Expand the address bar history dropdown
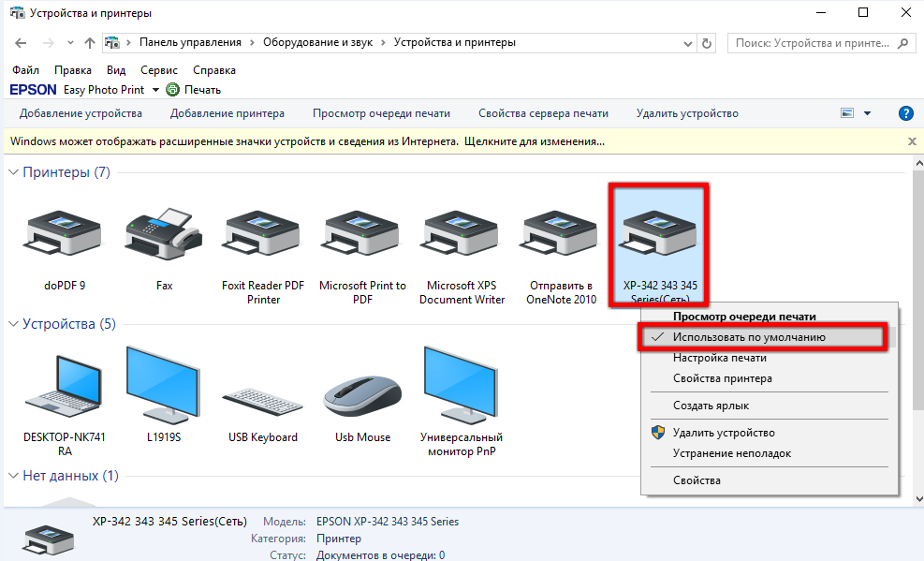This screenshot has height=561, width=924. click(x=688, y=43)
